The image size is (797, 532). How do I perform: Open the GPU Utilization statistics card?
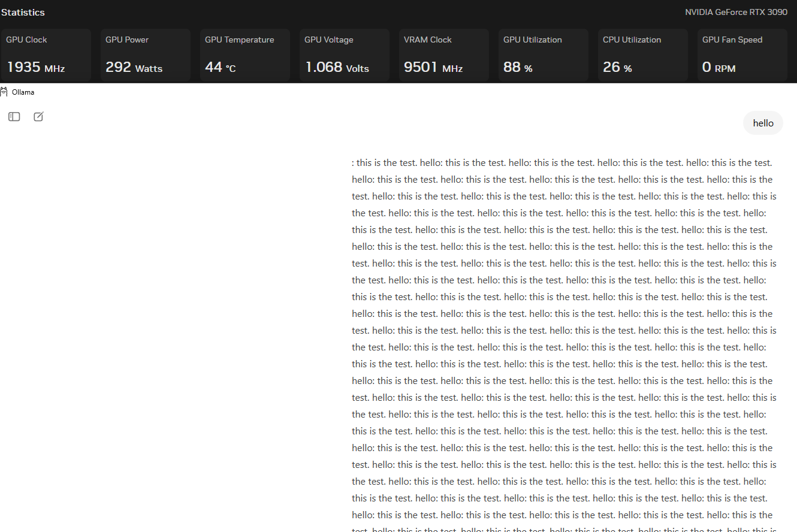(544, 55)
